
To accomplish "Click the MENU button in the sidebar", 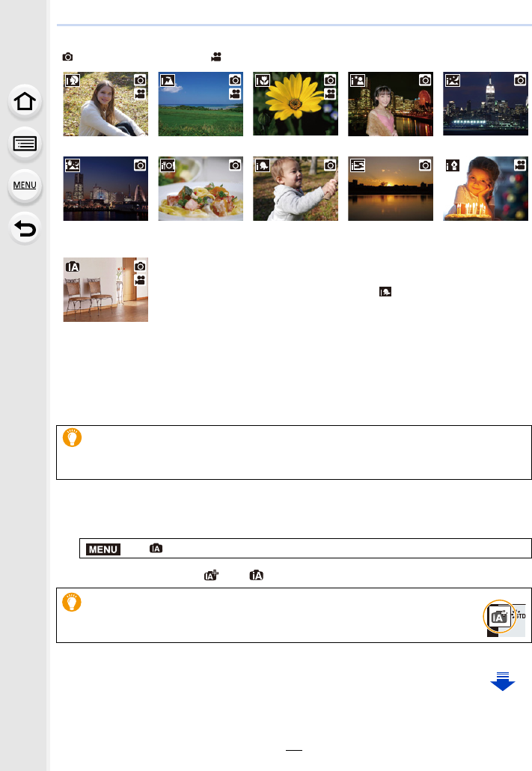I will coord(25,186).
